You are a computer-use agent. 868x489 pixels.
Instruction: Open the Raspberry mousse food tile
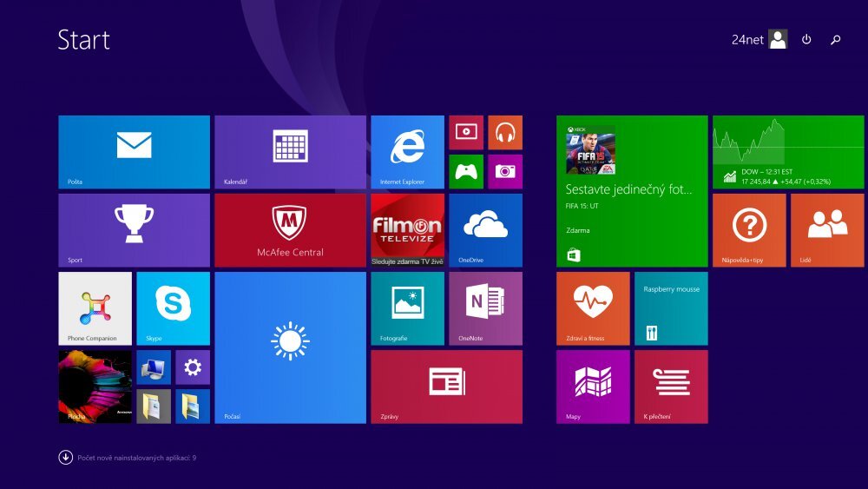click(x=671, y=308)
